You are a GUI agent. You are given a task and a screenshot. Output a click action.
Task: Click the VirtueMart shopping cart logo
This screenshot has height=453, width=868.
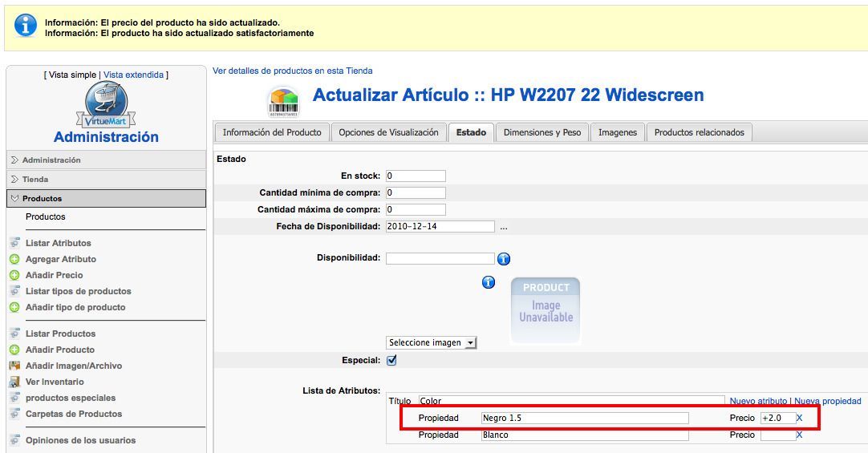click(106, 105)
